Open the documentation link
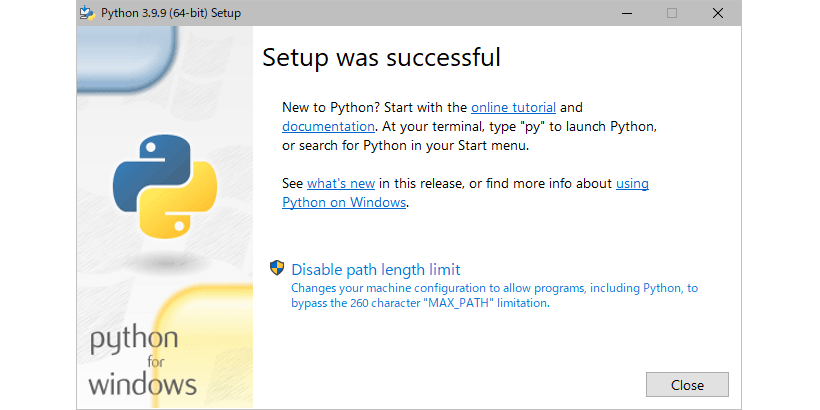Image resolution: width=820 pixels, height=410 pixels. pyautogui.click(x=328, y=126)
